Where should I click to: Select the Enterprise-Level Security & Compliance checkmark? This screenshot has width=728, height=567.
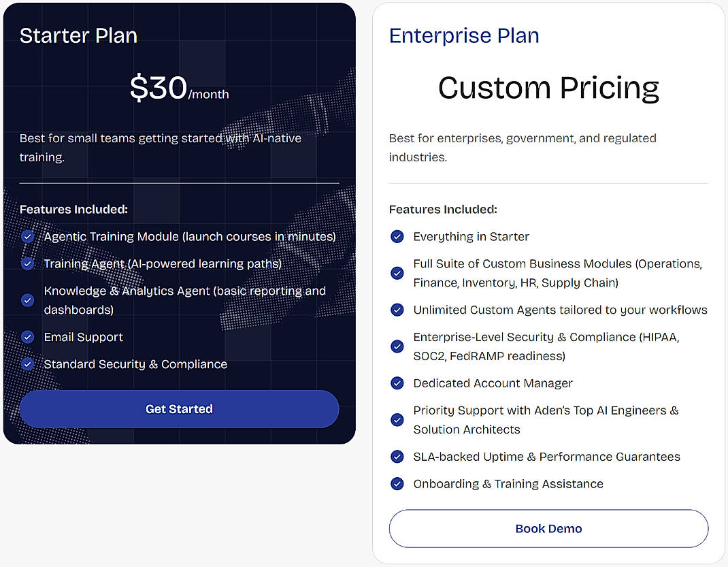coord(397,346)
